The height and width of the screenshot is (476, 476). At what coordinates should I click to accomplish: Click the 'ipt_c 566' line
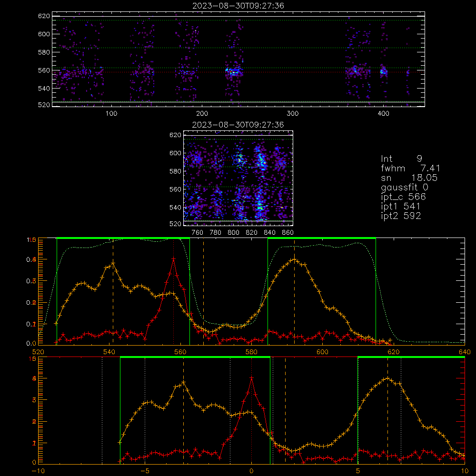[404, 197]
